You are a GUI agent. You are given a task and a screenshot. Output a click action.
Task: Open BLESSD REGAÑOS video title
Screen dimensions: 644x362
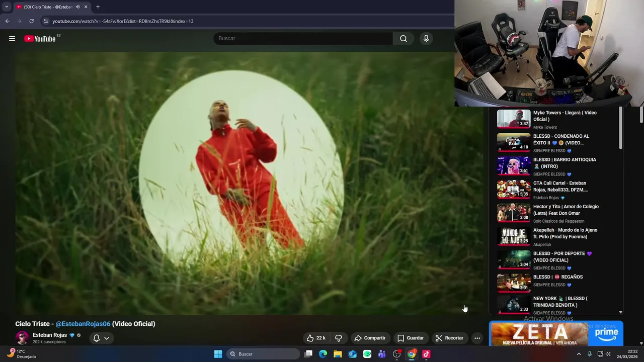(x=558, y=277)
